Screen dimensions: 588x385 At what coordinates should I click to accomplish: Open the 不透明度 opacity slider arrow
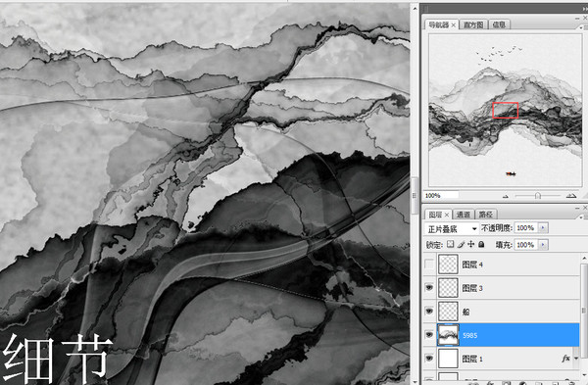tap(543, 227)
